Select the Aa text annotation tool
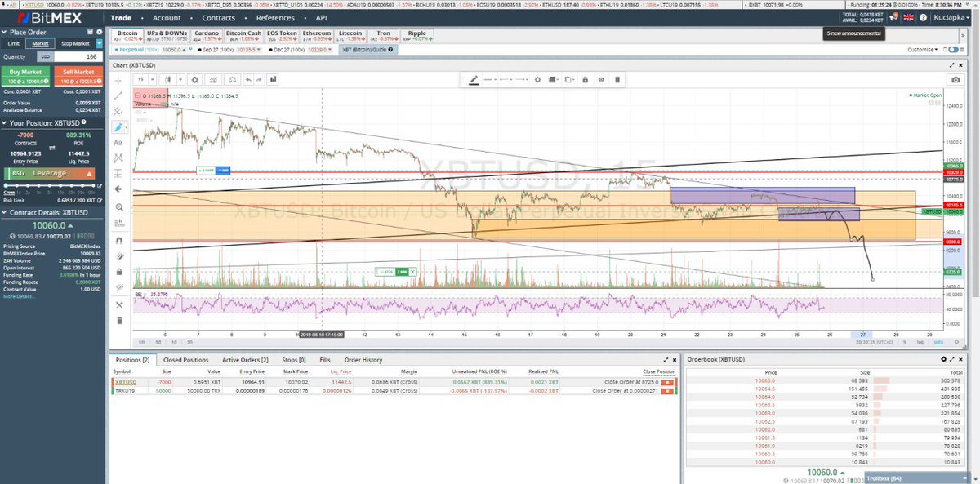Viewport: 980px width, 484px height. [x=118, y=142]
